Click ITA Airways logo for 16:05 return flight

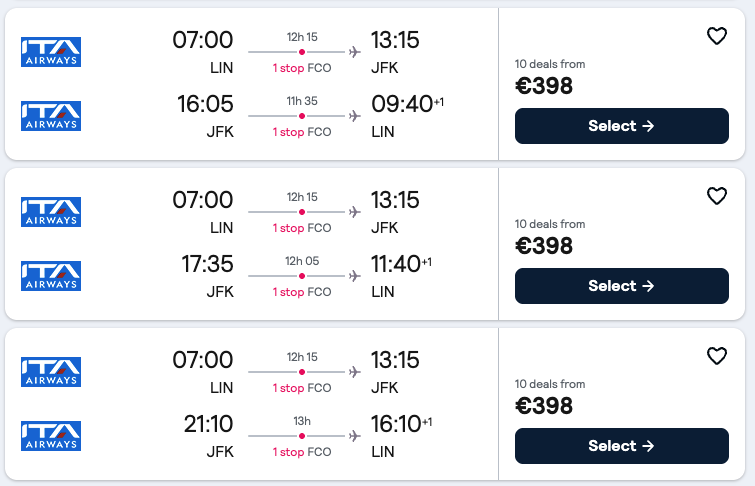51,116
